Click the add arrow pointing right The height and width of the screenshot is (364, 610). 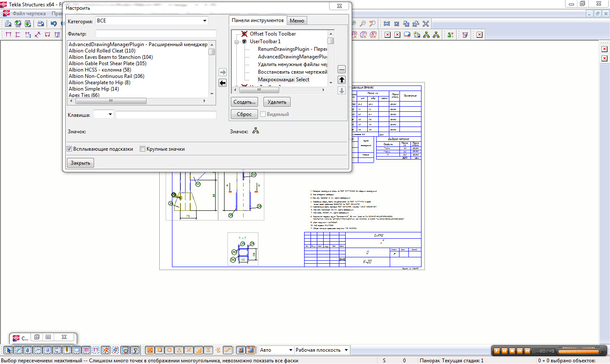[x=223, y=72]
